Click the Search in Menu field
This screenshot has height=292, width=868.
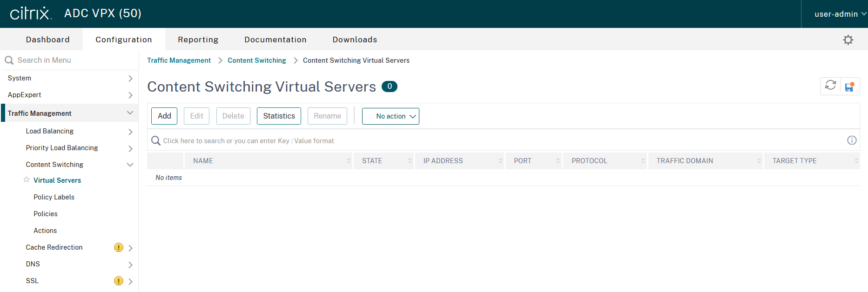pyautogui.click(x=70, y=60)
